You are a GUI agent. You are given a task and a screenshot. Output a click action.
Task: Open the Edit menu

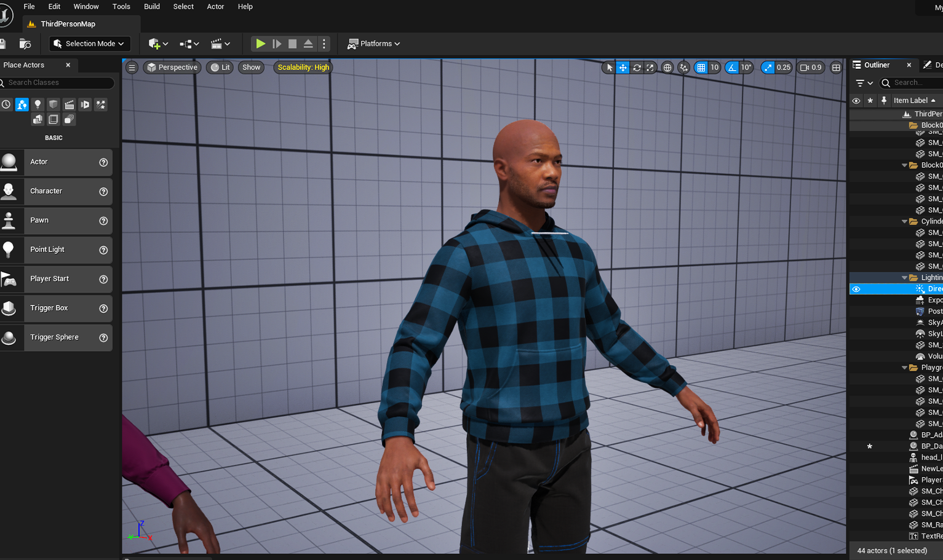pyautogui.click(x=54, y=7)
